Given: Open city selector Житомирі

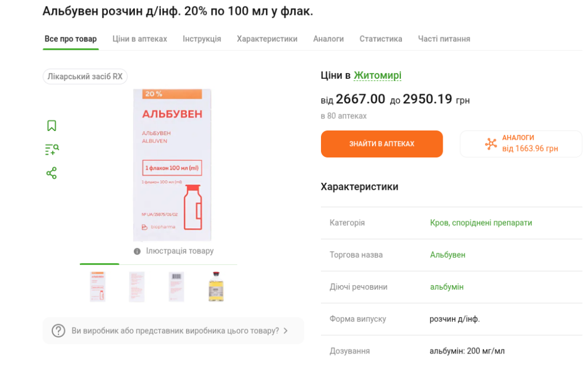Looking at the screenshot, I should [377, 75].
